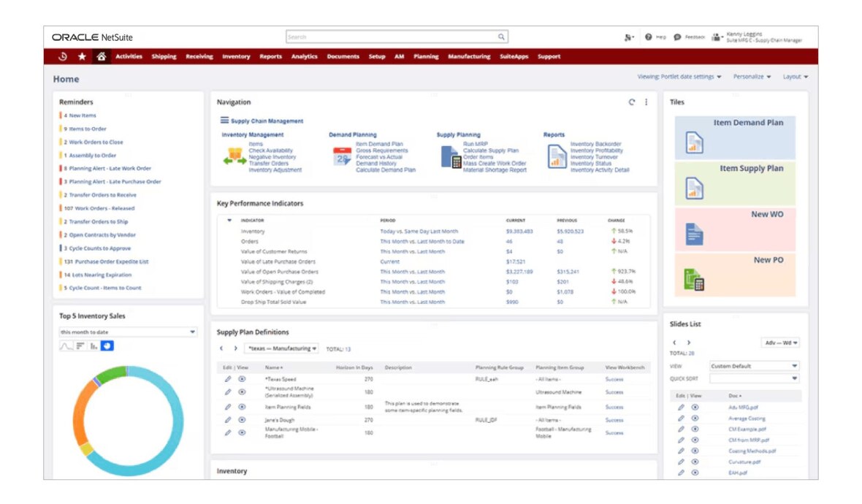Open the SuiteApps menu
Image resolution: width=862 pixels, height=504 pixels.
tap(514, 57)
